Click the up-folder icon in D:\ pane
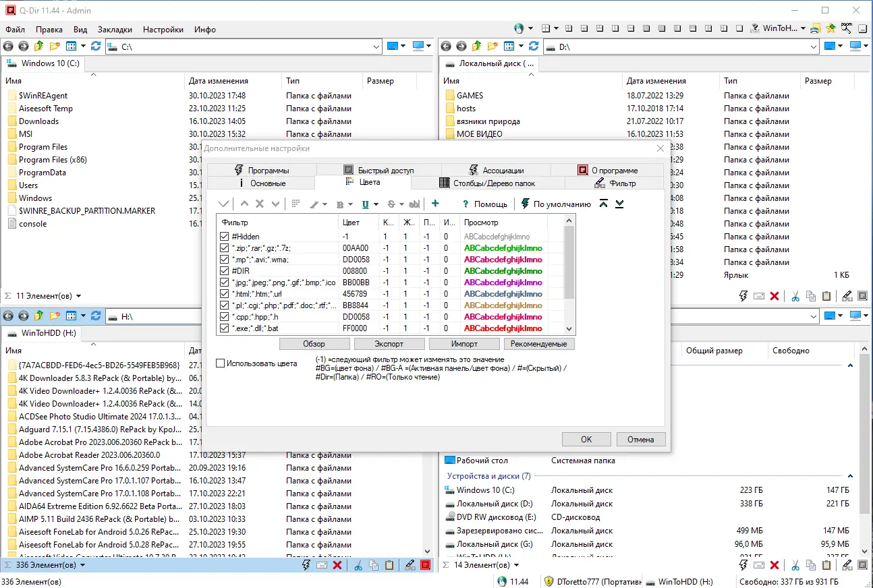This screenshot has height=588, width=873. (x=476, y=47)
